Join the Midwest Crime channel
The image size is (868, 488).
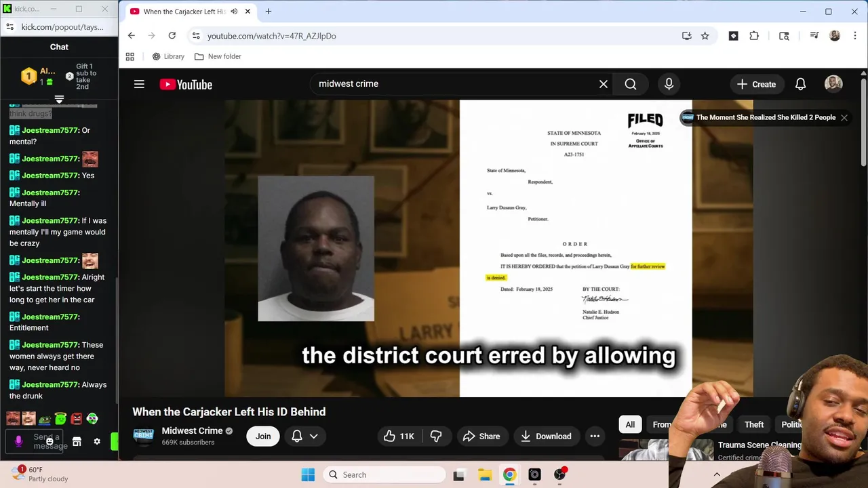[263, 436]
